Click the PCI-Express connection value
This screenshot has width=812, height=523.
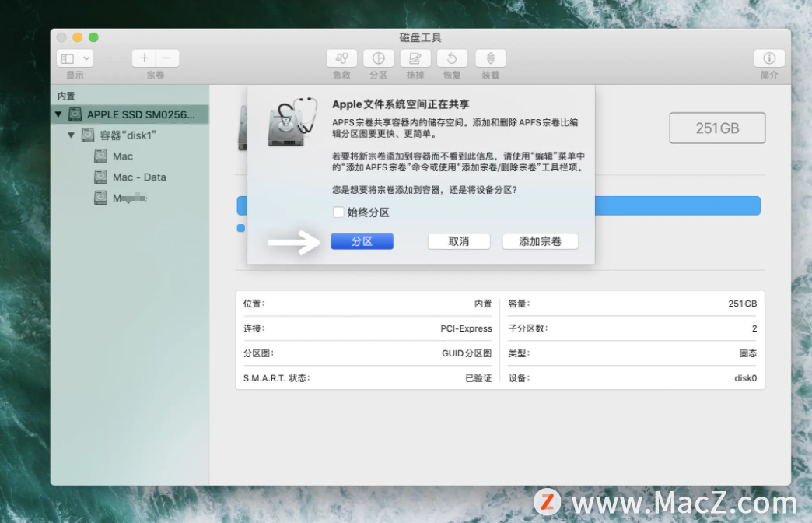click(466, 328)
